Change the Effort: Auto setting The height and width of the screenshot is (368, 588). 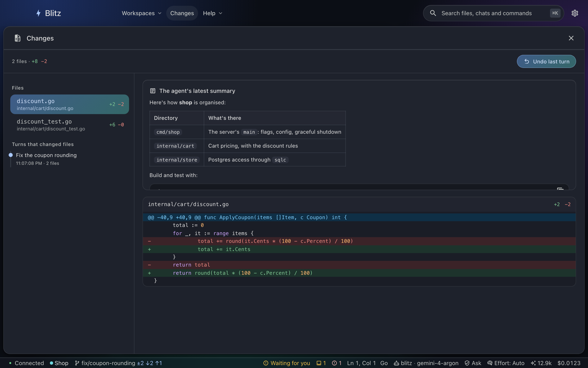[x=506, y=363]
